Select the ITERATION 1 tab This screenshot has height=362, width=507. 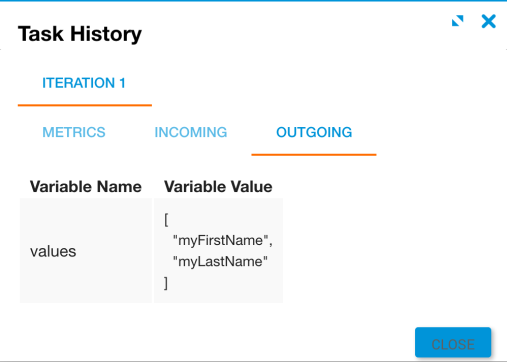point(84,83)
